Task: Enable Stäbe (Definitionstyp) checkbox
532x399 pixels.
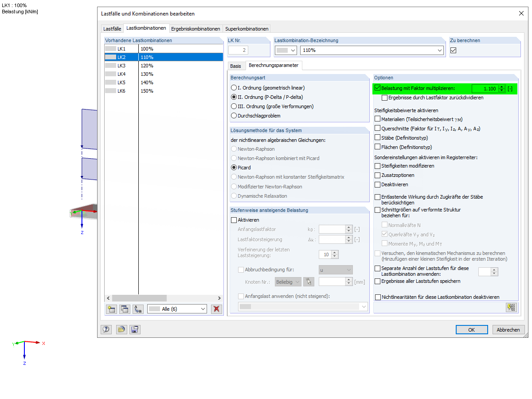Action: (378, 137)
